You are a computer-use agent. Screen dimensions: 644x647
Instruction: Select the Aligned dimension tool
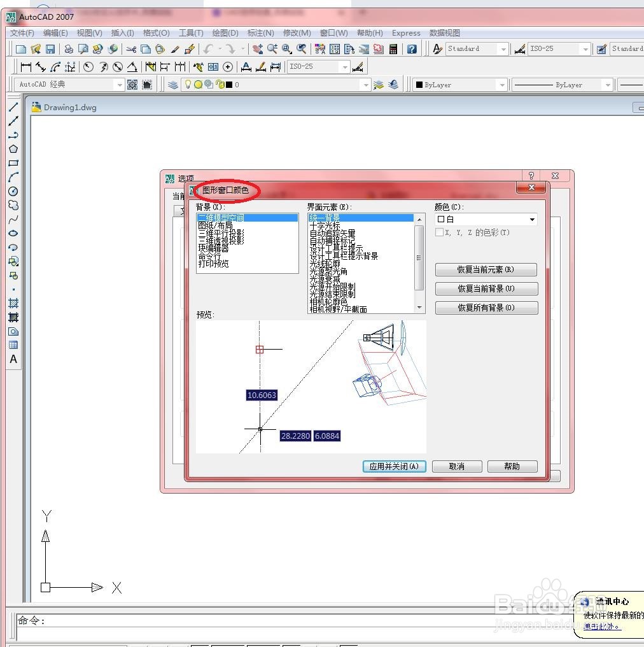(40, 66)
